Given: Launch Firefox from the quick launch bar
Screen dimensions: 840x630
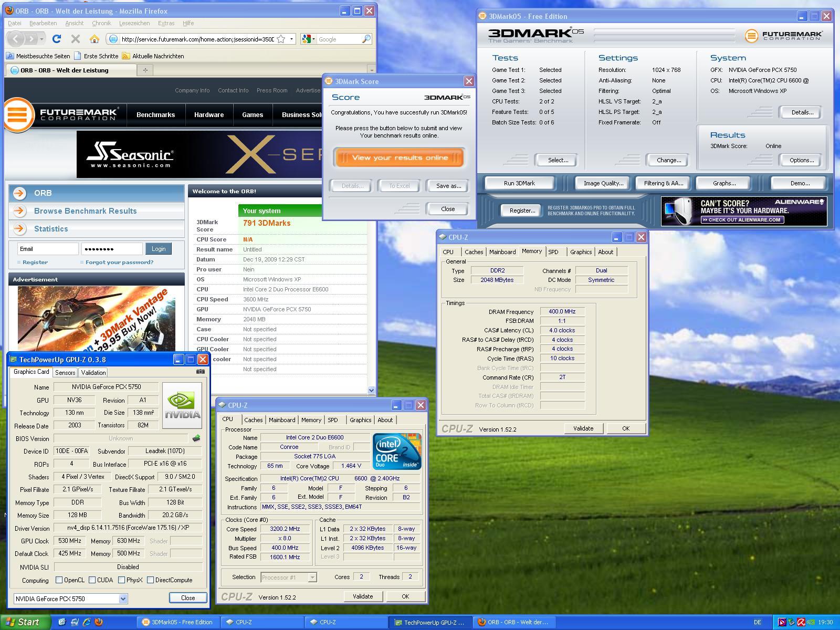Looking at the screenshot, I should 98,622.
